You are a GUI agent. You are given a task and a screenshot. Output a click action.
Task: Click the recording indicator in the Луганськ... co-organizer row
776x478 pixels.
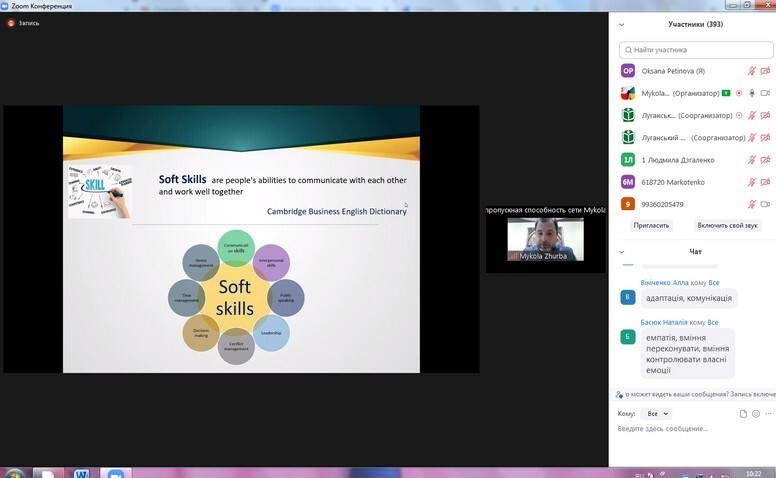pos(739,115)
